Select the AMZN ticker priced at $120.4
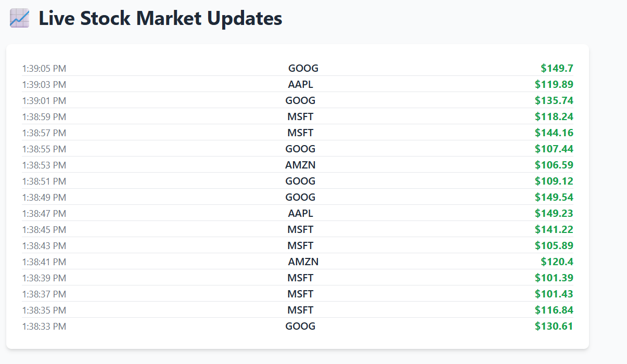Image resolution: width=627 pixels, height=364 pixels. [303, 262]
